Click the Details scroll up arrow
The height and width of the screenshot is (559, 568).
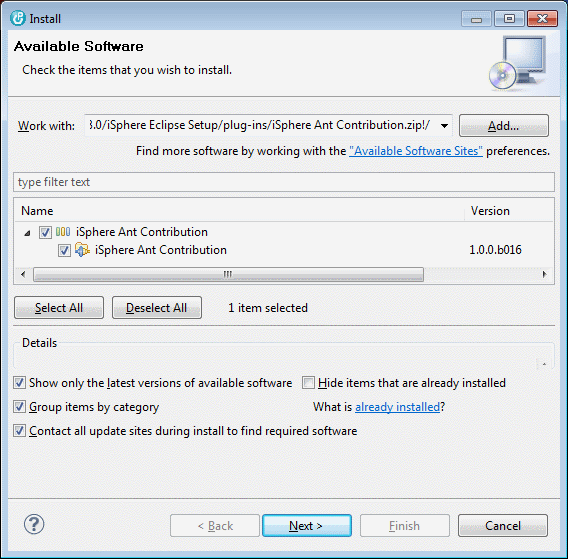544,364
